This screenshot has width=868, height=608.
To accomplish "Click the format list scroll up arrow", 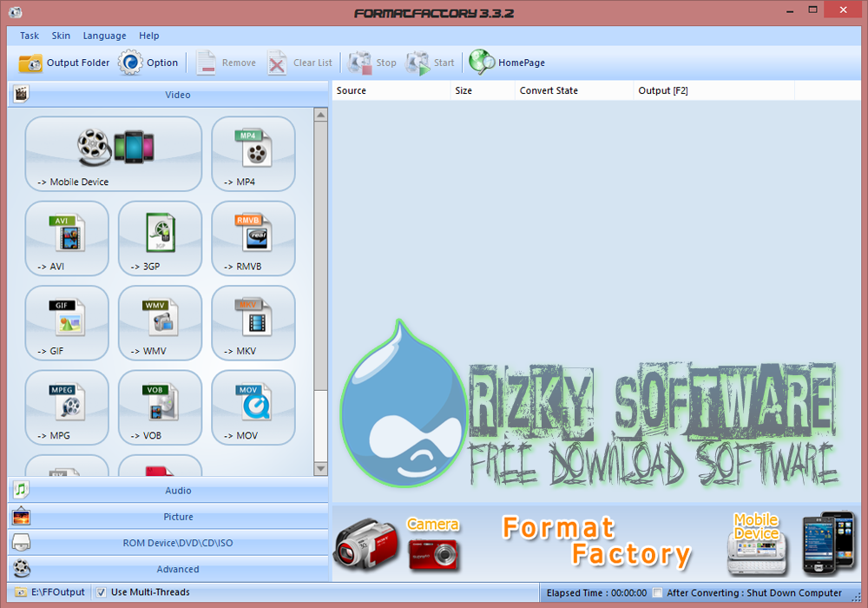I will click(320, 116).
